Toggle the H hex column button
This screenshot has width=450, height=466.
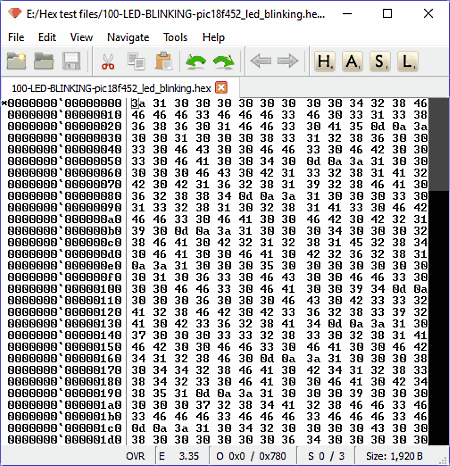(x=325, y=61)
